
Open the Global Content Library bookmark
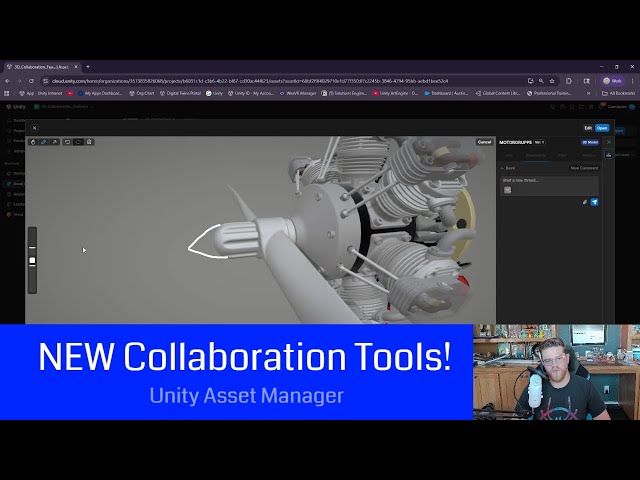point(498,93)
